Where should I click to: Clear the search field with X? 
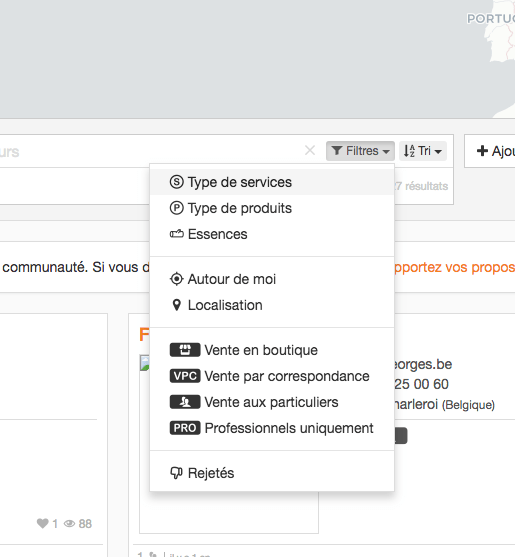[x=310, y=151]
